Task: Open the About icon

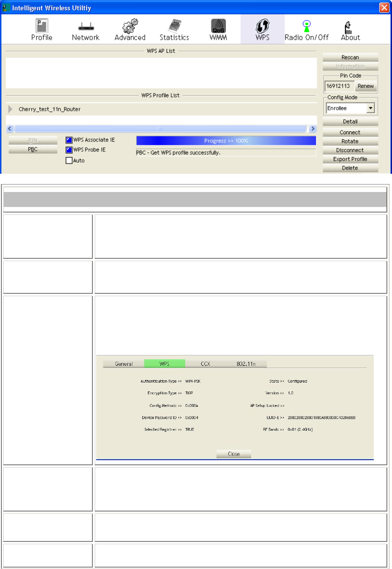Action: click(350, 27)
